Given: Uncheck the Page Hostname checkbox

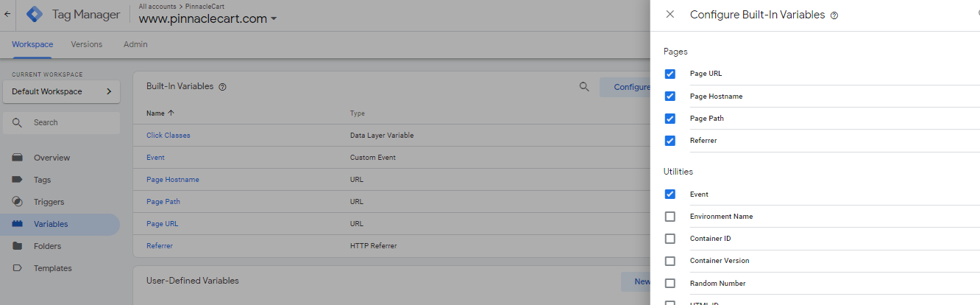Looking at the screenshot, I should [670, 97].
